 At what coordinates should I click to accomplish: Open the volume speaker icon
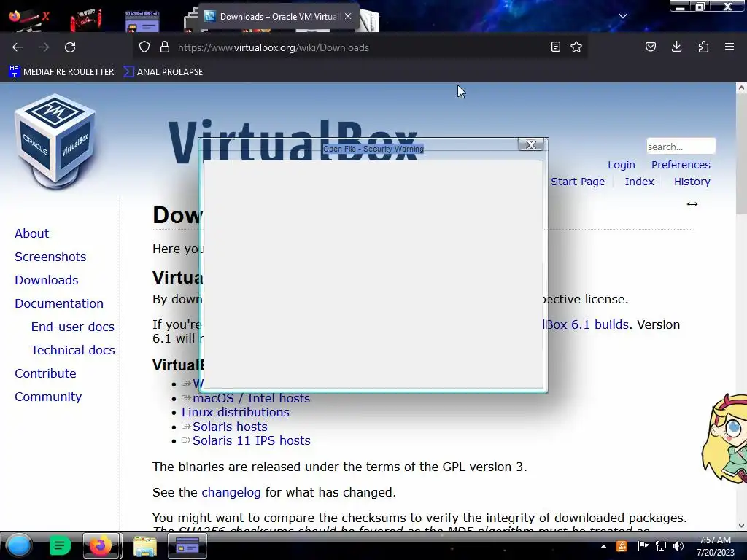(x=678, y=546)
